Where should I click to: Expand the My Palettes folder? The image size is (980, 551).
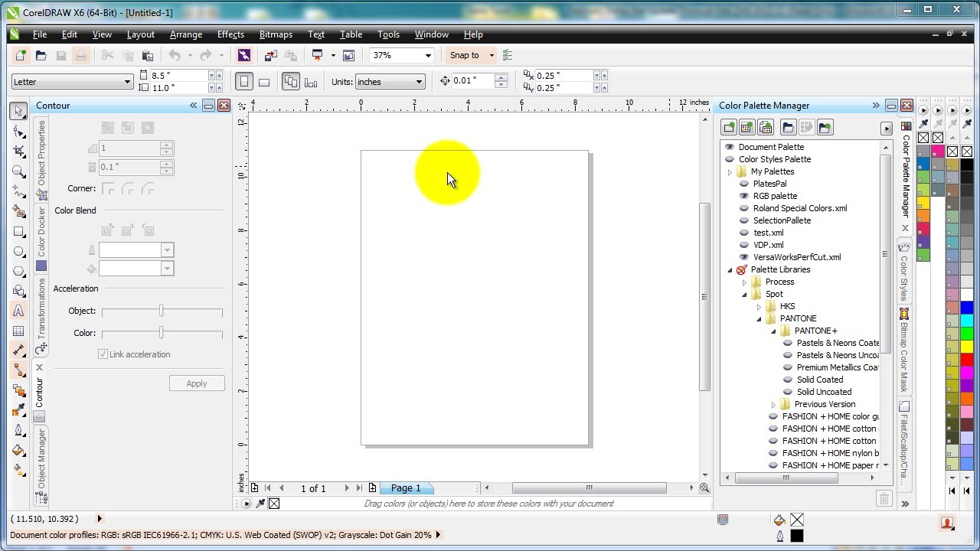point(730,171)
